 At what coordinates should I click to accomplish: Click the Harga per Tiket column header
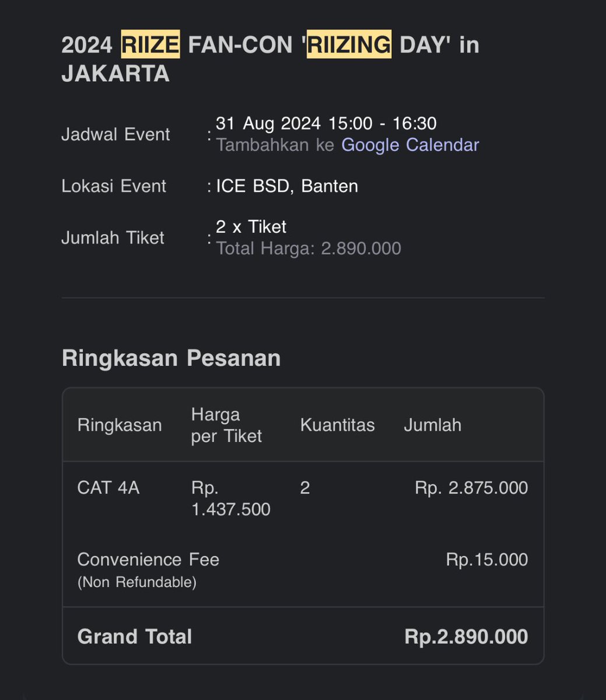coord(226,425)
